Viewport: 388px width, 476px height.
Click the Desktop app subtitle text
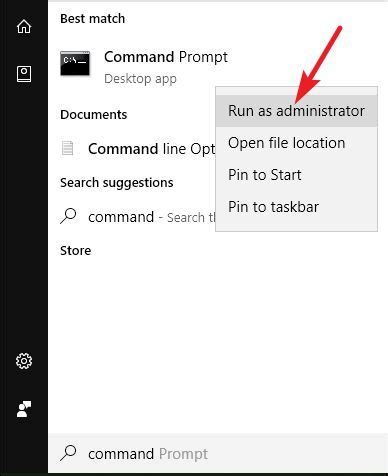140,79
